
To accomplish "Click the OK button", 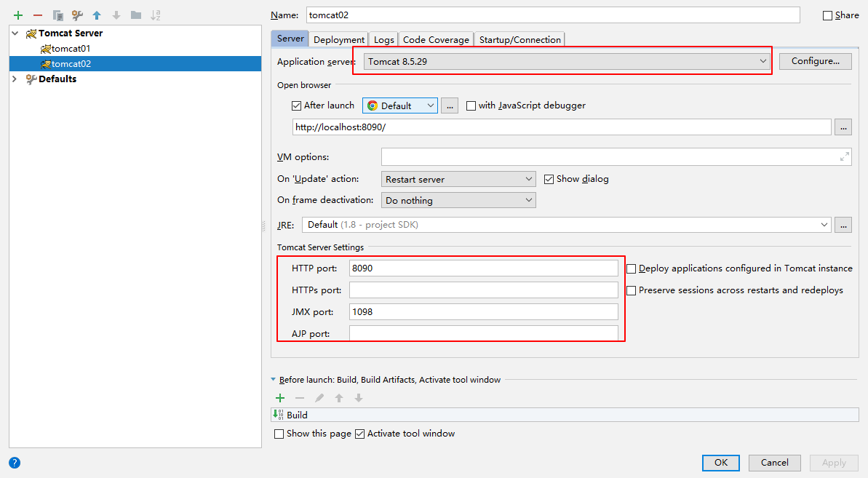I will [x=720, y=463].
